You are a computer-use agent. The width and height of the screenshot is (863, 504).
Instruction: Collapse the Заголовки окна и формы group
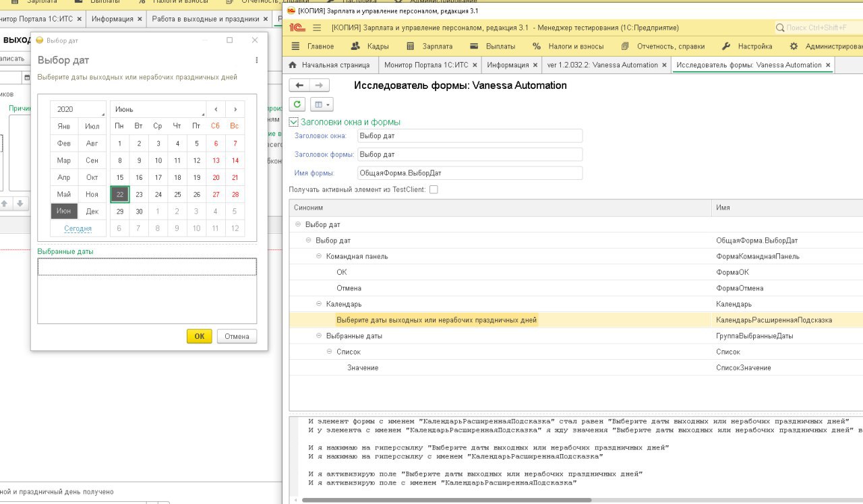coord(293,122)
